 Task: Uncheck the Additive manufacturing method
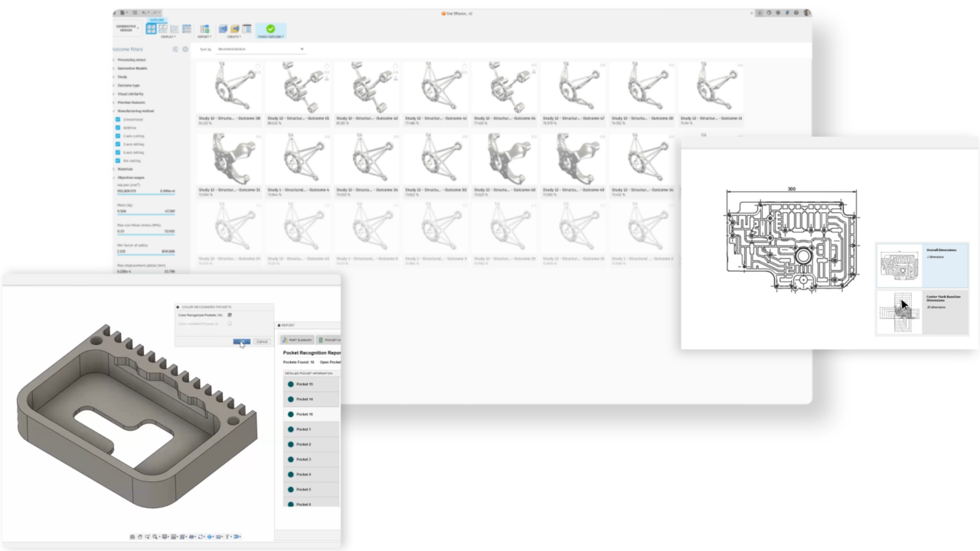coord(118,128)
